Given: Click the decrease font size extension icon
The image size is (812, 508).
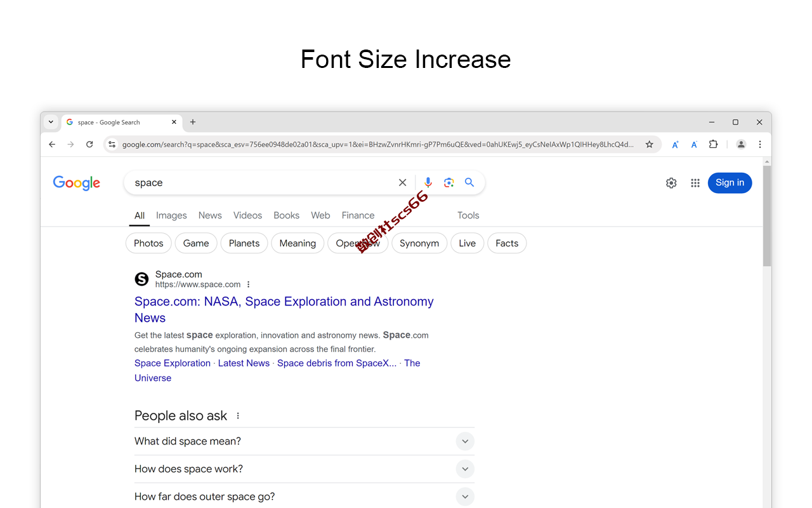Looking at the screenshot, I should click(x=694, y=145).
